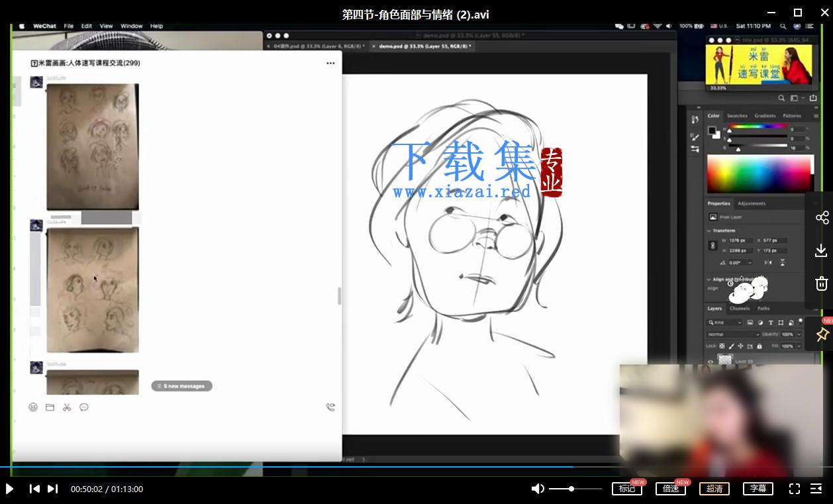Switch to the Gradients panel tab
This screenshot has width=833, height=504.
pyautogui.click(x=765, y=116)
